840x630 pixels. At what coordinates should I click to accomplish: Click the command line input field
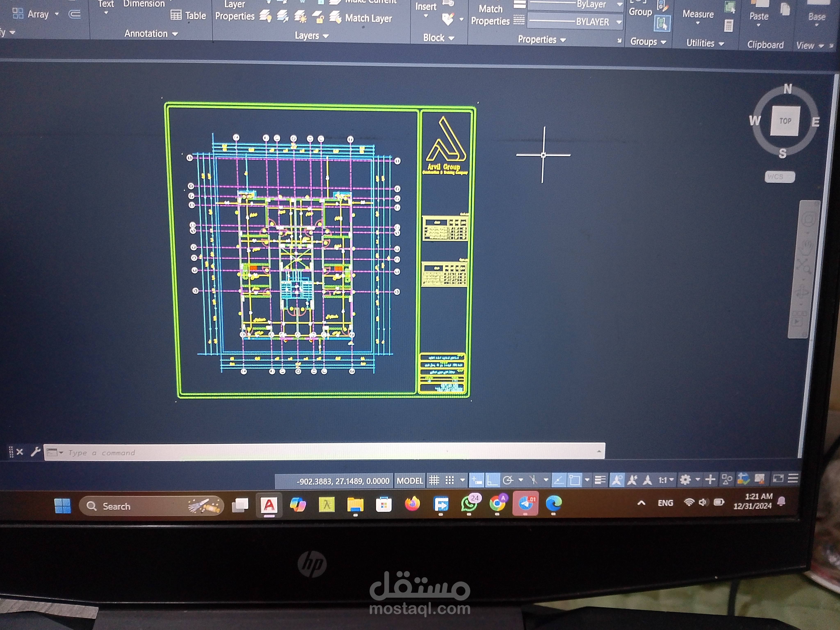[x=304, y=452]
